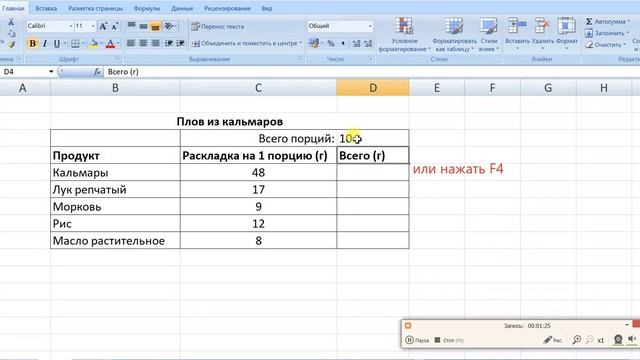Switch to the Главная tab
The width and height of the screenshot is (640, 360).
point(13,8)
